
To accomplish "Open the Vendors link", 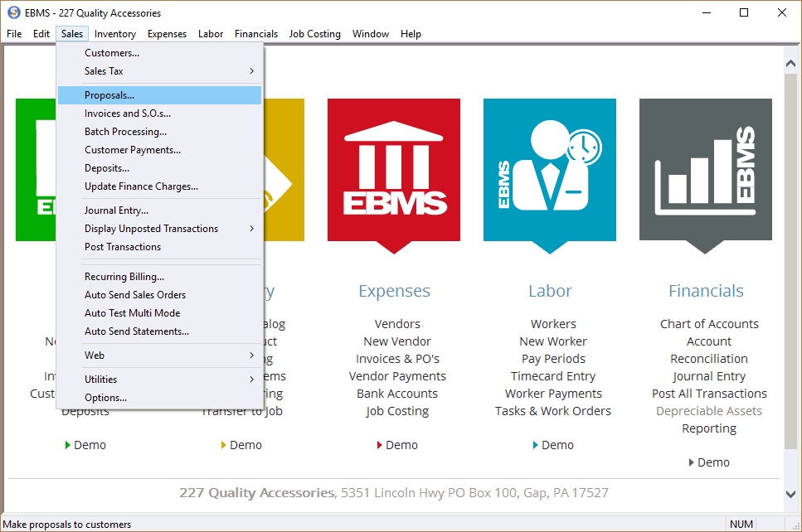I will pyautogui.click(x=397, y=324).
